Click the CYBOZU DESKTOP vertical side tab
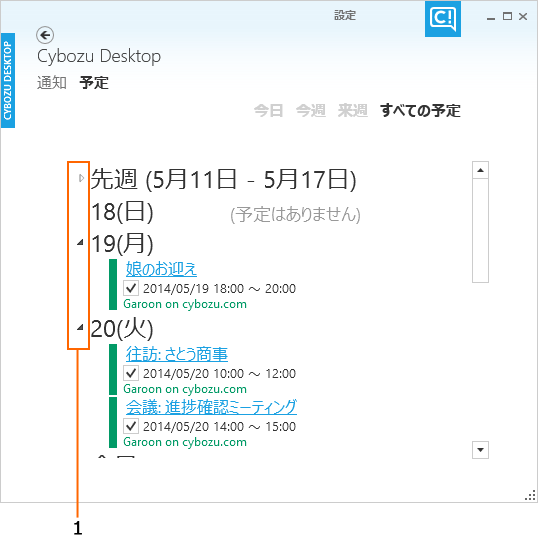Screen dimensions: 538x535 coord(8,80)
